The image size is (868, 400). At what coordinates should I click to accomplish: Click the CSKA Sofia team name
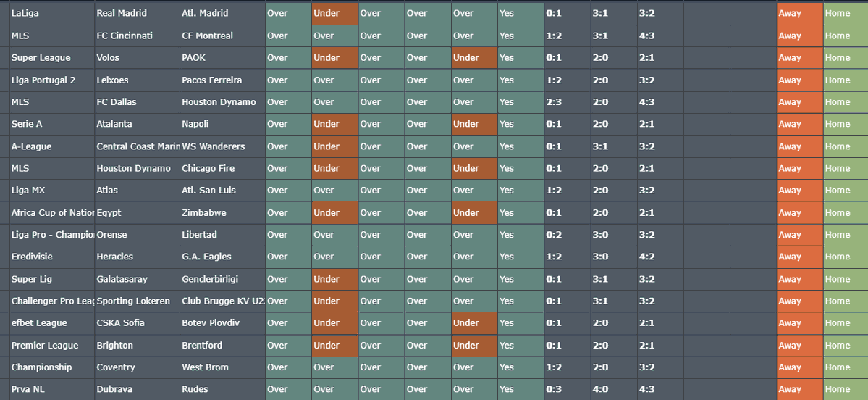120,323
